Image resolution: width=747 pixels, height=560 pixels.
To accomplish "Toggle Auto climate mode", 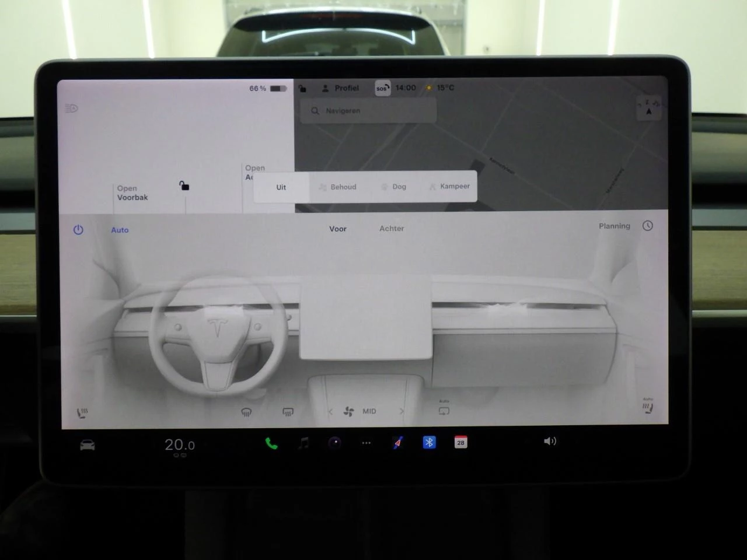I will (120, 230).
